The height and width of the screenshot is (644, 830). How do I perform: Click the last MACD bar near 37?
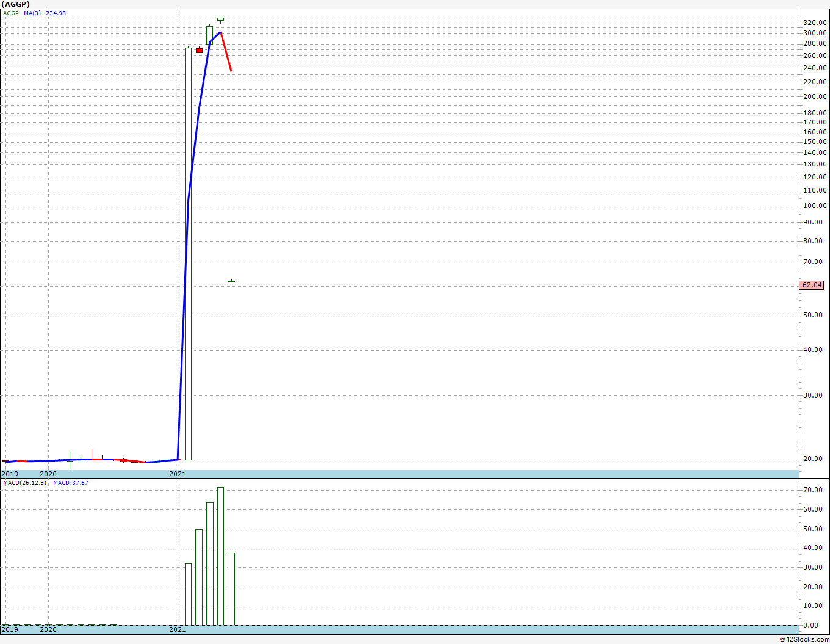231,589
